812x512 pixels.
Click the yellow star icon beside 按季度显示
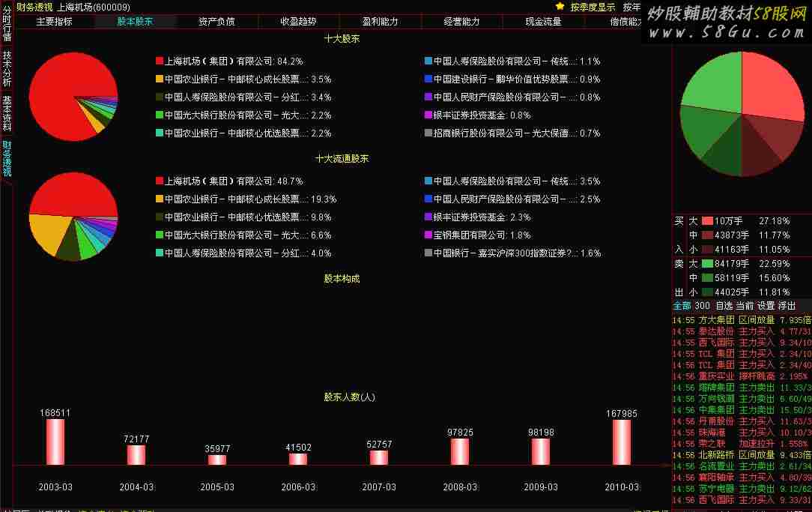560,7
